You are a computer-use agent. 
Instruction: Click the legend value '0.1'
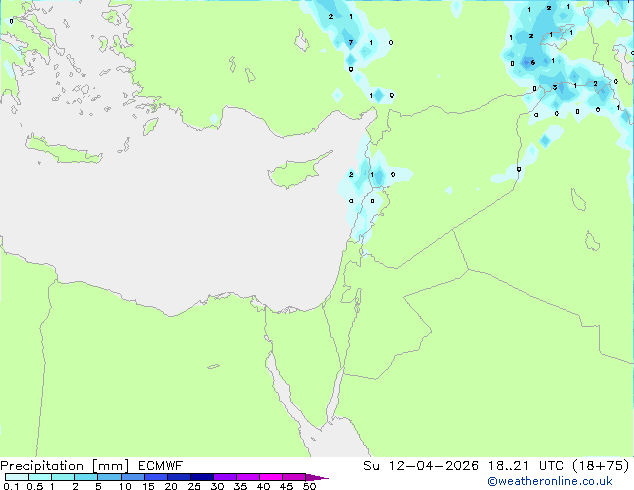tap(11, 486)
